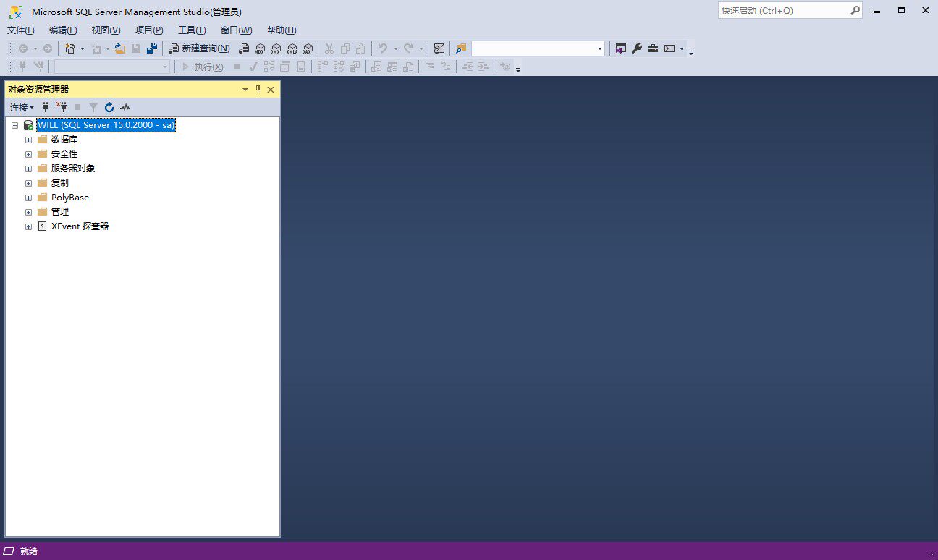
Task: Open a new DMX query
Action: click(276, 48)
